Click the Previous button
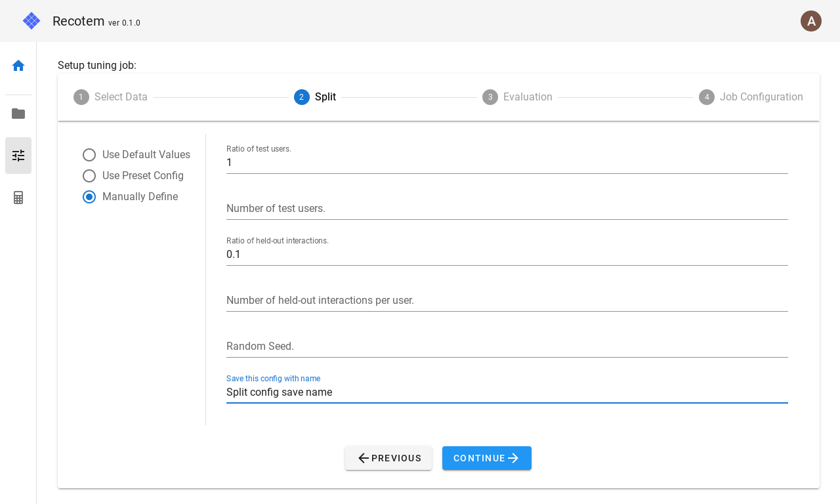The image size is (840, 504). click(388, 458)
